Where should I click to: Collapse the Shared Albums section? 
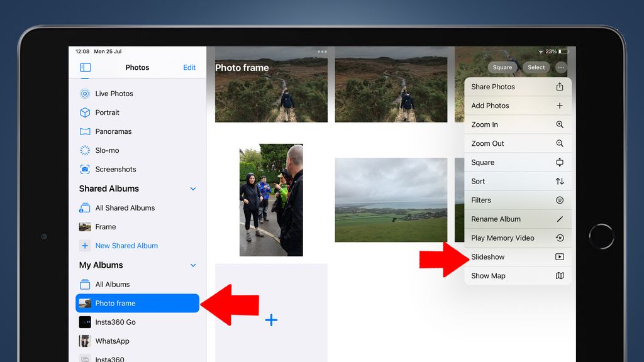coord(193,189)
